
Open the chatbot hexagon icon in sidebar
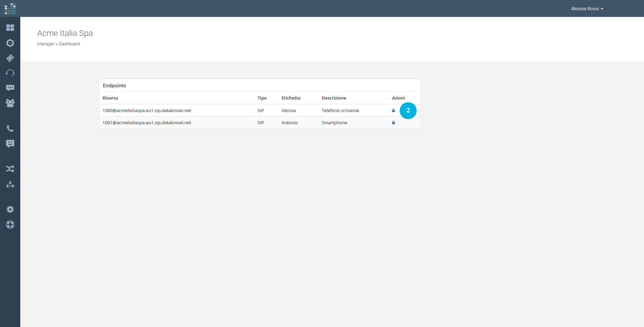[10, 43]
